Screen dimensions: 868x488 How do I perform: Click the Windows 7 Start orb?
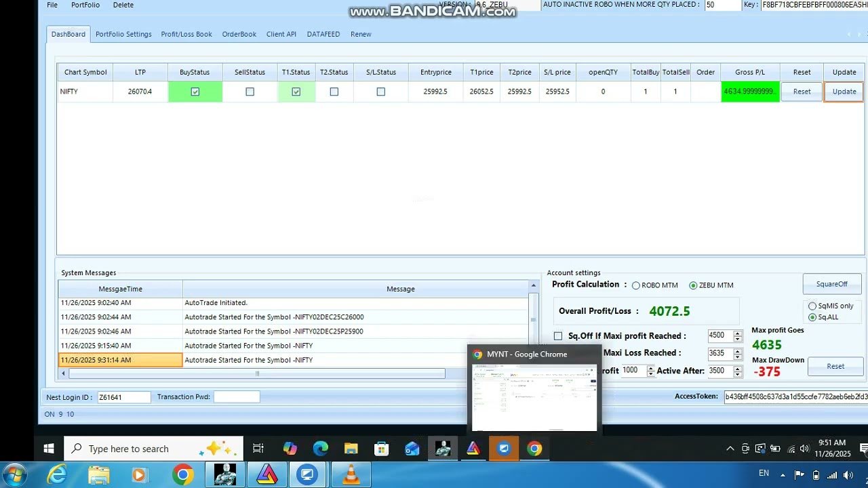tap(14, 474)
